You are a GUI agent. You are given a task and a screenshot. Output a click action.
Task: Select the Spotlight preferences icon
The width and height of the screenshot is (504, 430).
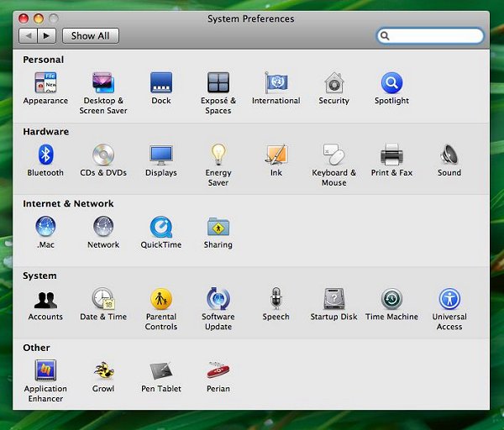pyautogui.click(x=391, y=83)
